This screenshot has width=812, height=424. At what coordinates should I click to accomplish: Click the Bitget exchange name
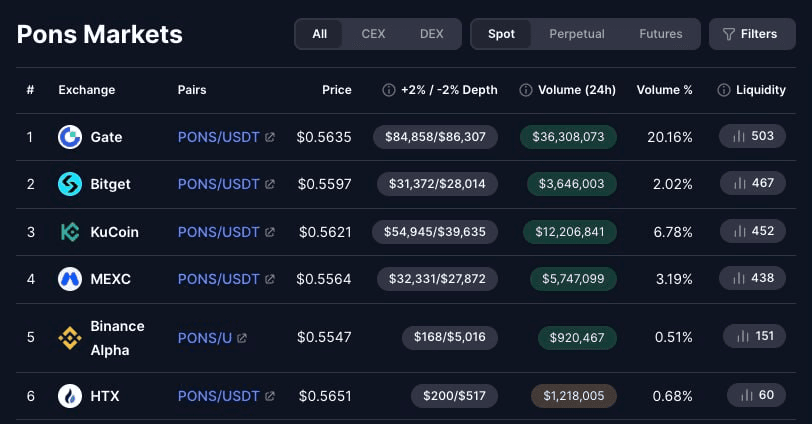click(x=110, y=184)
